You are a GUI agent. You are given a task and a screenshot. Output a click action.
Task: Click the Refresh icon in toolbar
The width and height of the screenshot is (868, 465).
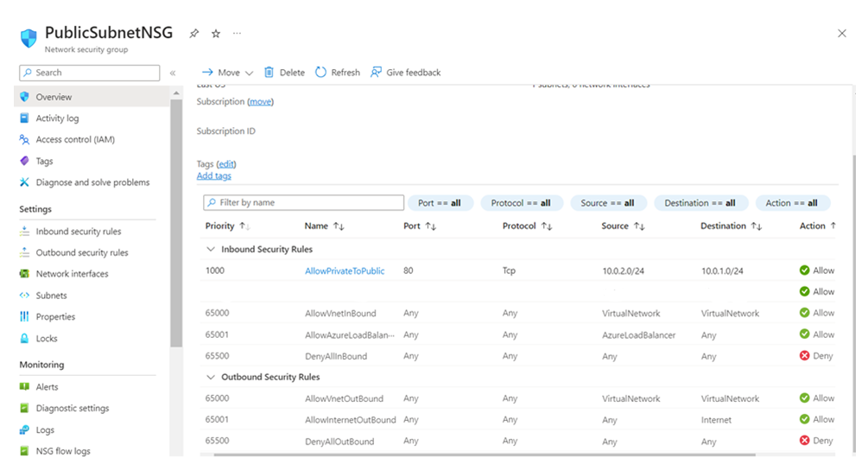click(x=321, y=73)
